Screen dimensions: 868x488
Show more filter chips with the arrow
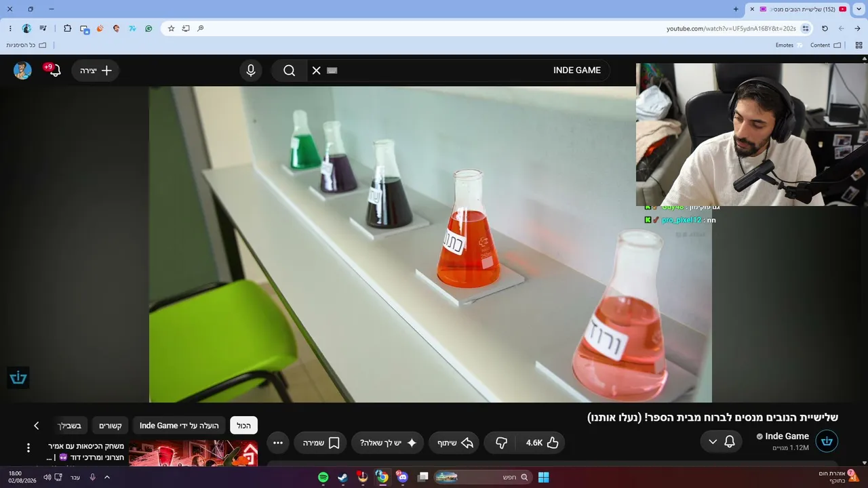point(37,426)
